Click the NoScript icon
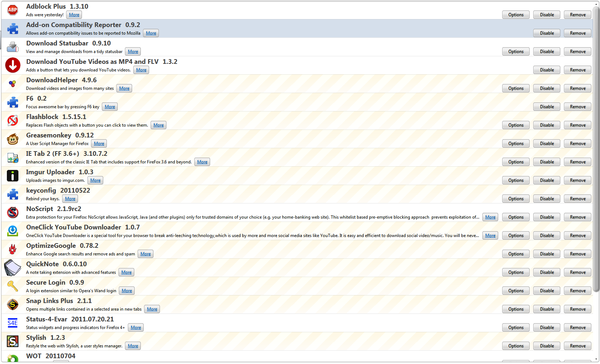The image size is (600, 364). 13,212
